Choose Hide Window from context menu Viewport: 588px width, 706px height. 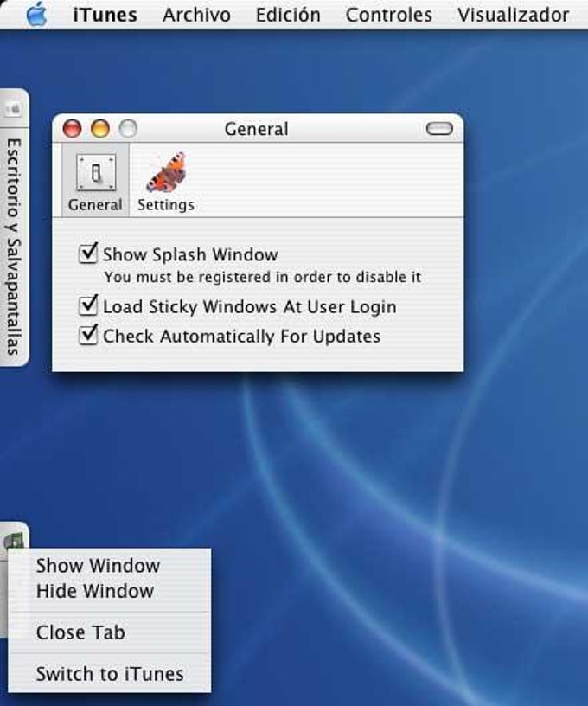(x=95, y=591)
